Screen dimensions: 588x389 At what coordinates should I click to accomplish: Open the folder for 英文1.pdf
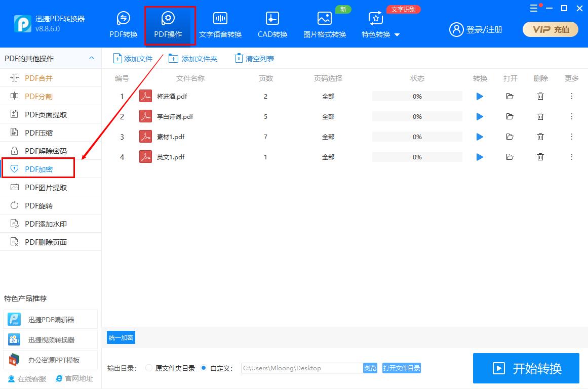510,157
